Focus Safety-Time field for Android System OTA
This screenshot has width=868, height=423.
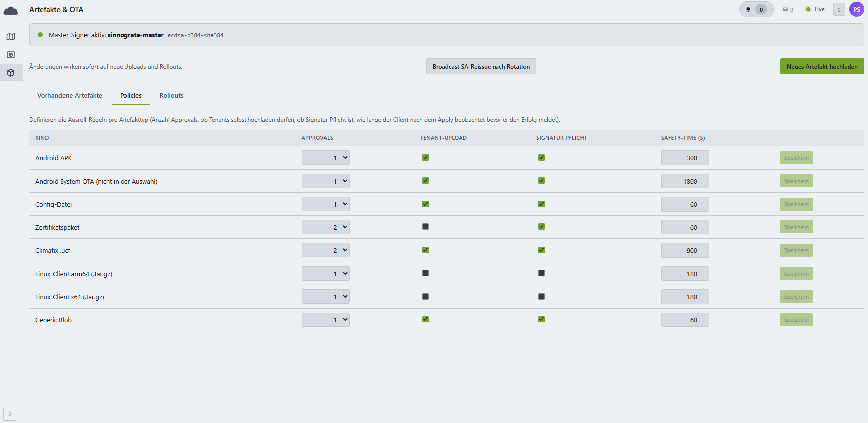(685, 181)
